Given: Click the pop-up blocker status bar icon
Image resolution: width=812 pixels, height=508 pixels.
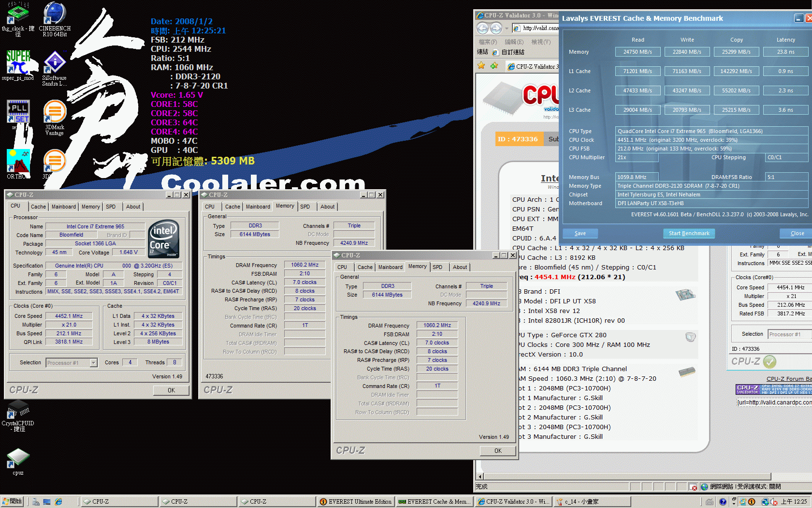Looking at the screenshot, I should point(693,487).
